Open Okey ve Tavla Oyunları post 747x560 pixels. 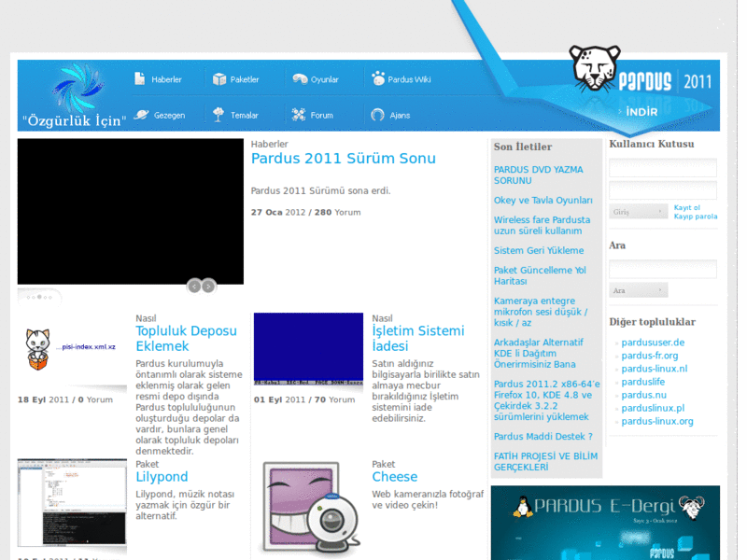tap(543, 201)
